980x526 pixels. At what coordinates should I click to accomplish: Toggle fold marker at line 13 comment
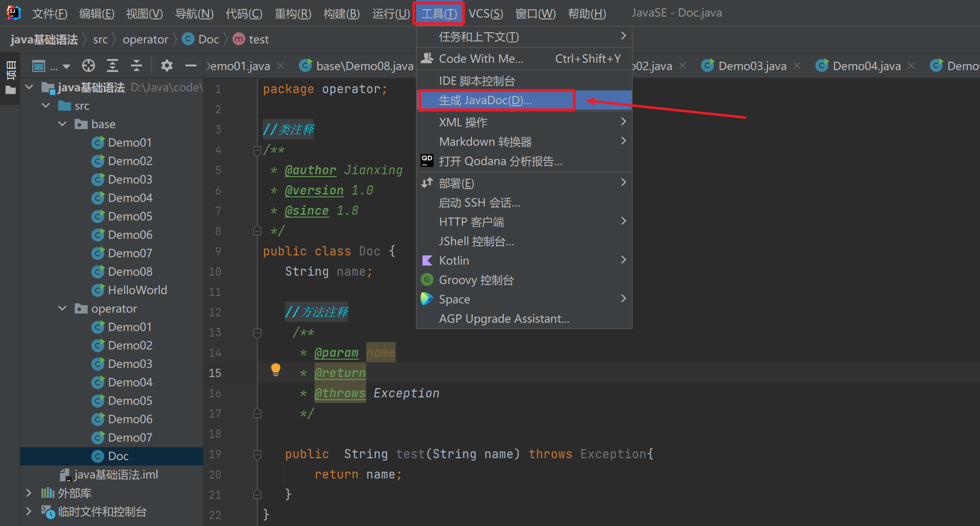257,332
